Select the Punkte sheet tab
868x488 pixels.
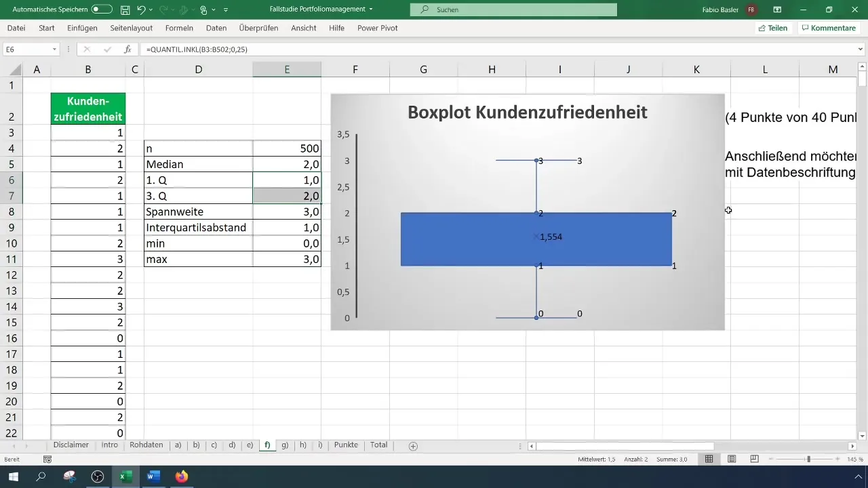click(346, 445)
